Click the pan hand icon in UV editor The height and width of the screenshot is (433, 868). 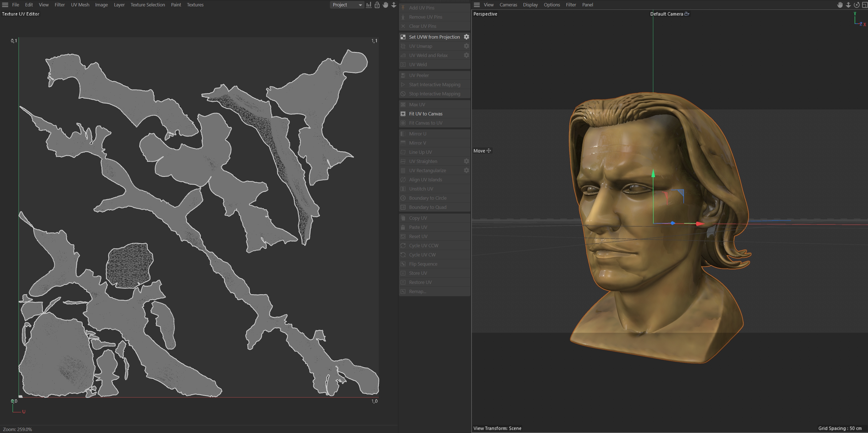385,5
